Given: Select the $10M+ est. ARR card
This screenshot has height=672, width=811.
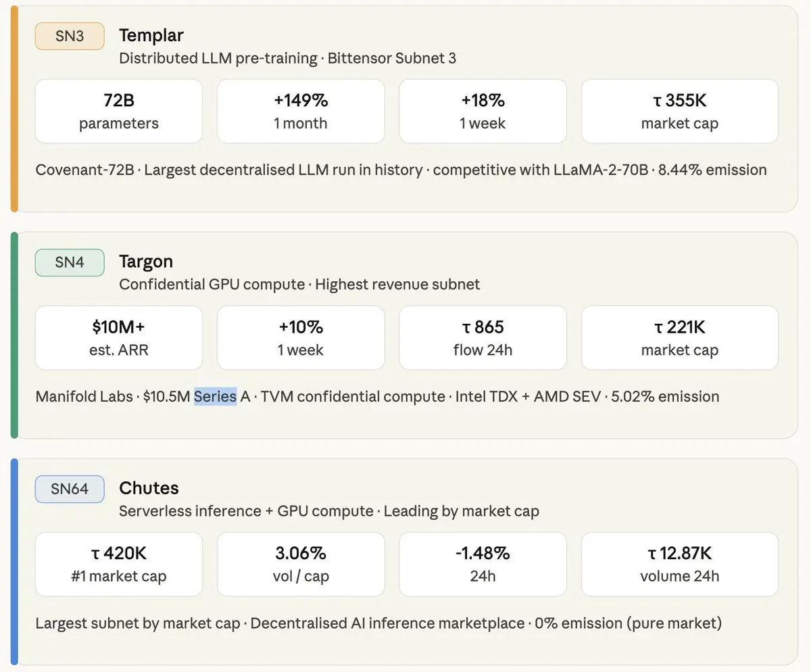Looking at the screenshot, I should (x=119, y=338).
